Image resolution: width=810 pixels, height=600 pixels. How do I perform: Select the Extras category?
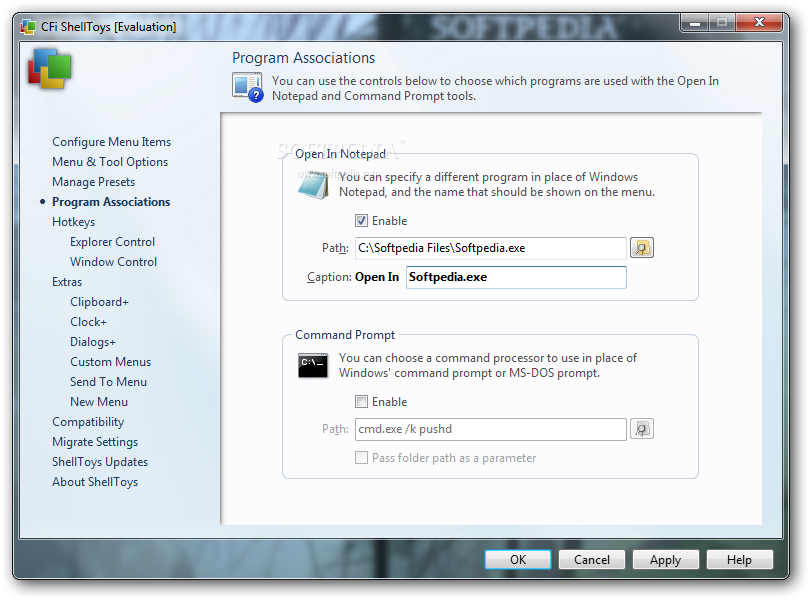click(67, 282)
